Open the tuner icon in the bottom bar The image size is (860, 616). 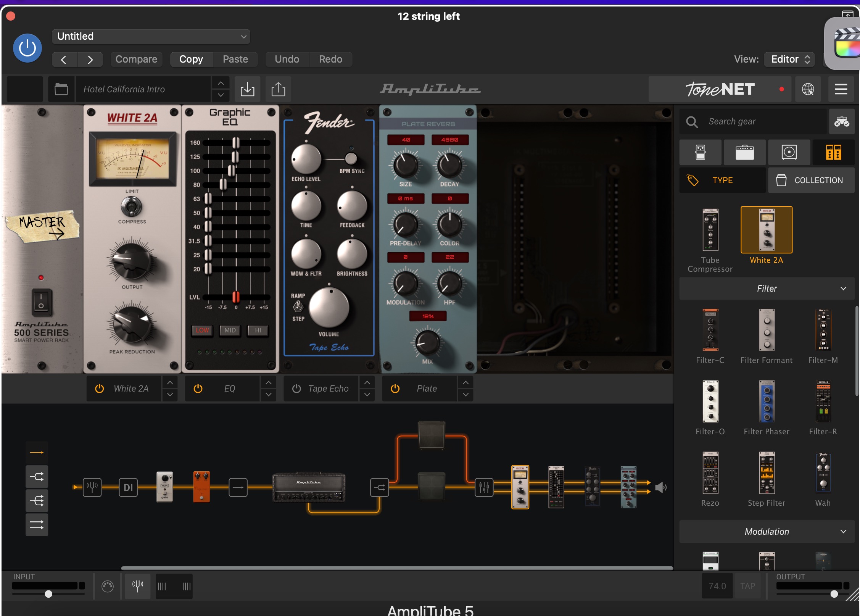tap(137, 586)
